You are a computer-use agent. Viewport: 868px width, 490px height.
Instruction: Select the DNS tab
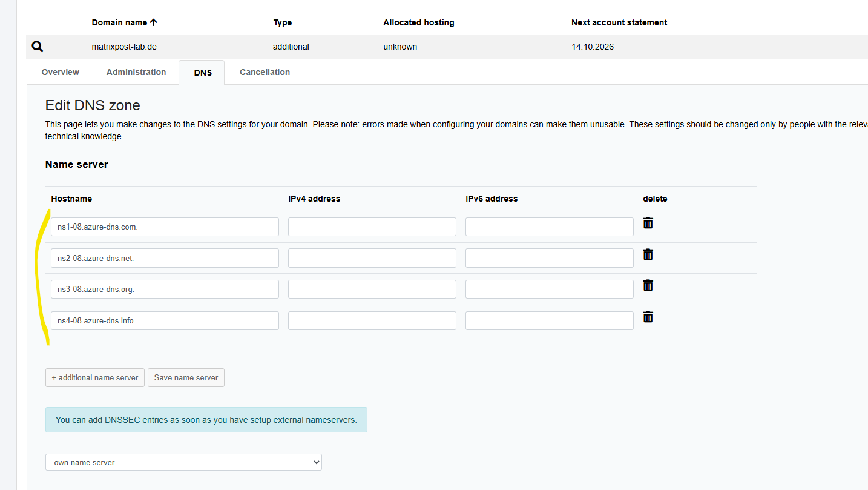coord(203,73)
